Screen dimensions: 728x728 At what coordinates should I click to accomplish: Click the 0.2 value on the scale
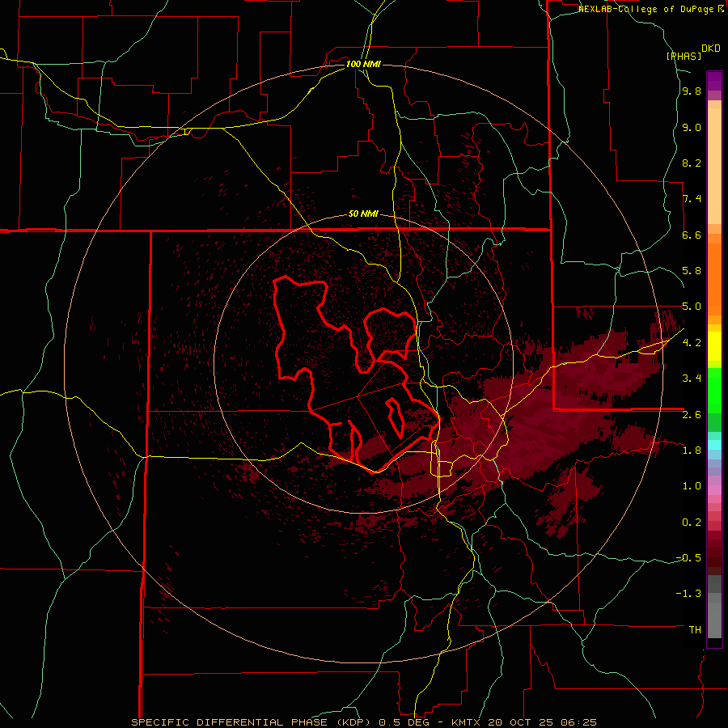pyautogui.click(x=692, y=523)
